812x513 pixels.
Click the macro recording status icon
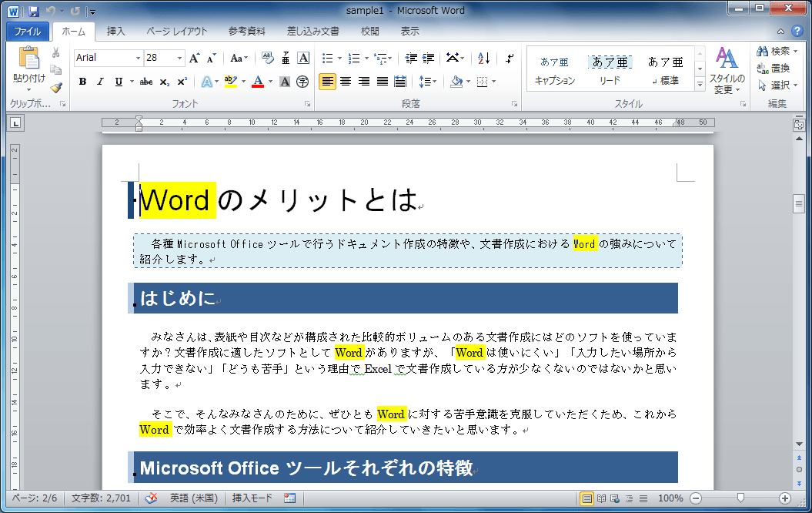click(289, 498)
